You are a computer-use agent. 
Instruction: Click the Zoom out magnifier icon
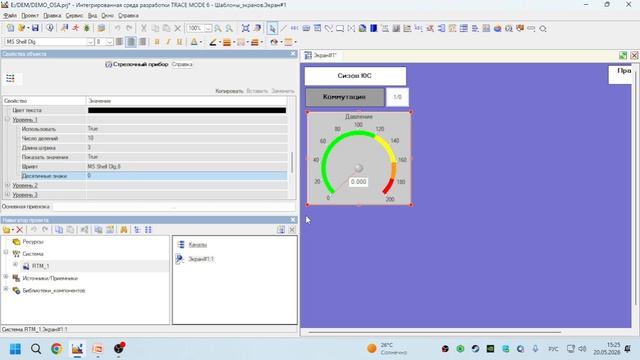pos(229,28)
